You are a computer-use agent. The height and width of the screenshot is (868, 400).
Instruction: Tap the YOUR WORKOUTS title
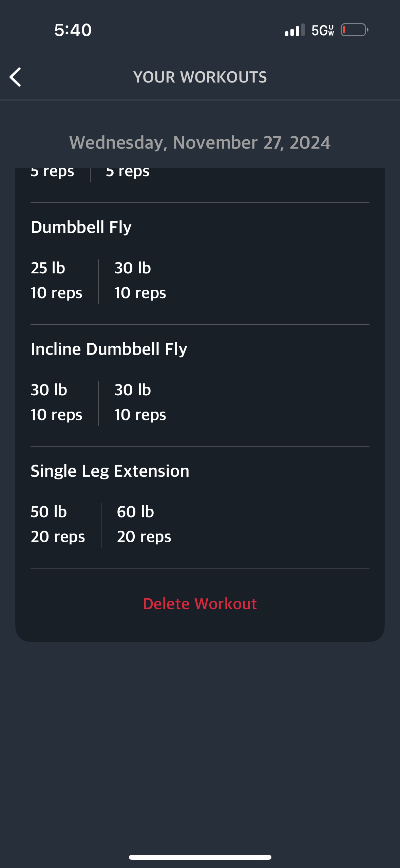click(200, 77)
